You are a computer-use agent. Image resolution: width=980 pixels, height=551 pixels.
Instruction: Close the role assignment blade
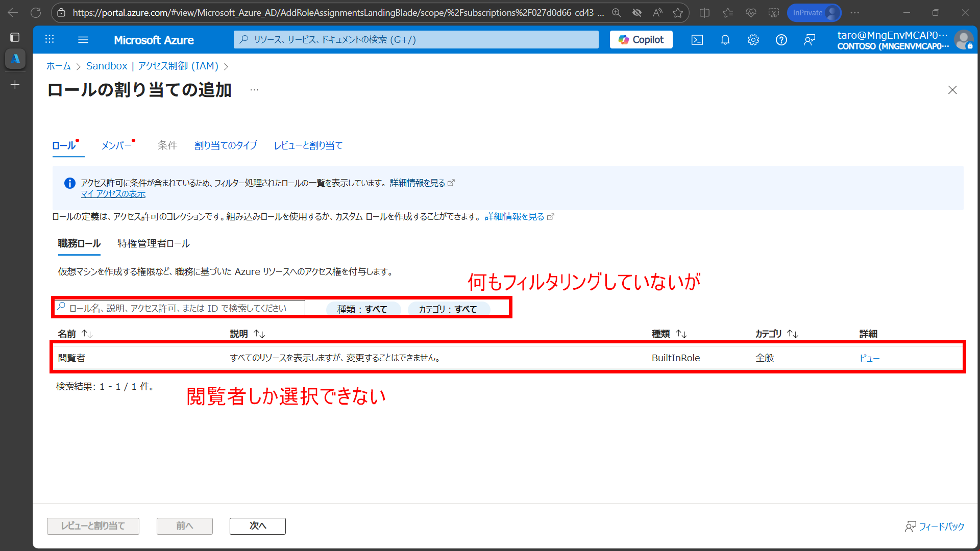pyautogui.click(x=952, y=90)
